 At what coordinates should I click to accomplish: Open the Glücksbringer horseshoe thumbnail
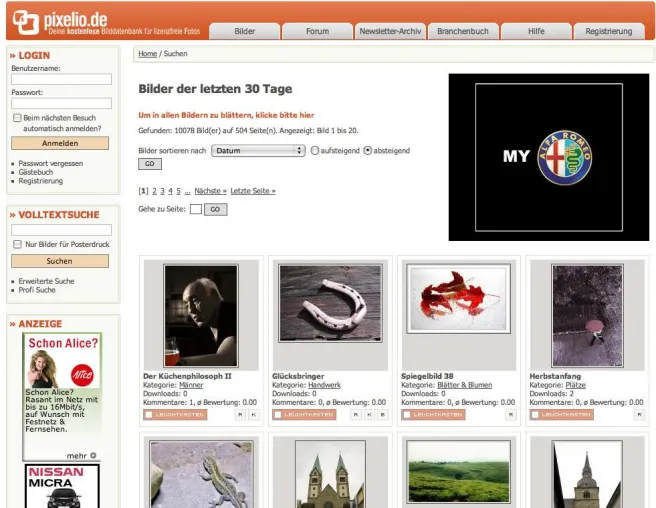click(331, 303)
